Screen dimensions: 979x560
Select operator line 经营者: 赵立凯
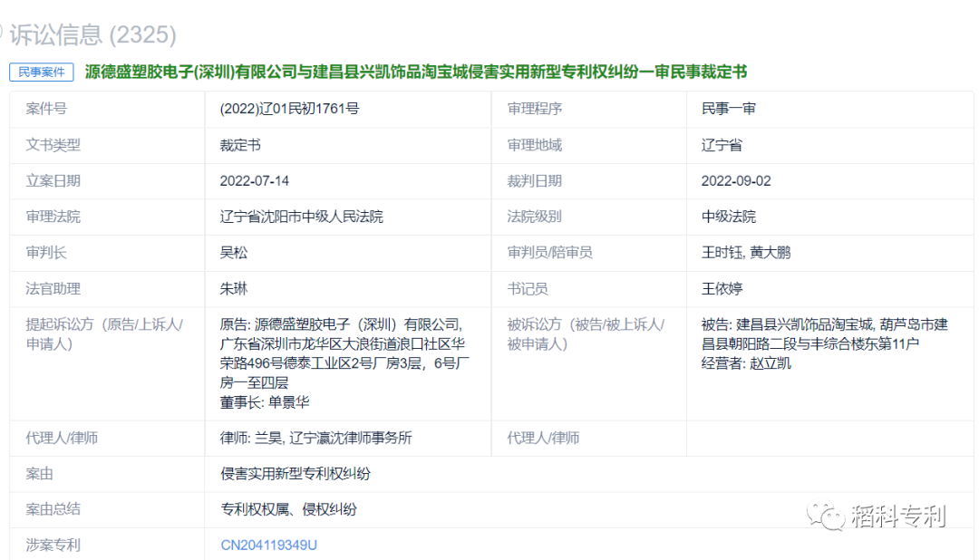click(746, 363)
